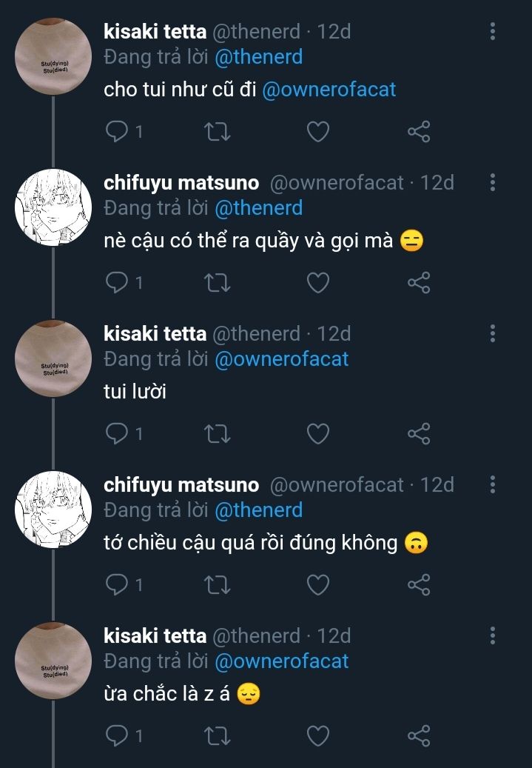Reply to the "cho tui như cũ đi" tweet
Screen dimensions: 532x768
click(117, 132)
